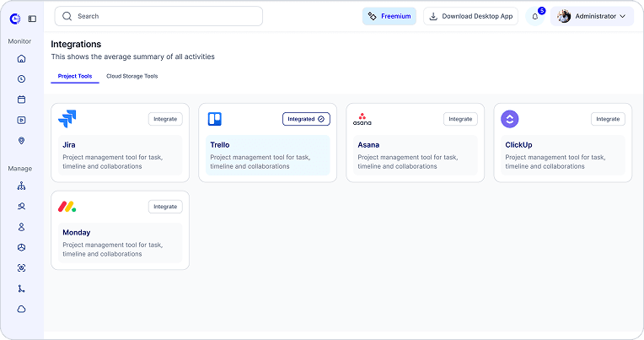Click the Freemium plan button
Viewport: 644px width, 340px height.
(389, 16)
